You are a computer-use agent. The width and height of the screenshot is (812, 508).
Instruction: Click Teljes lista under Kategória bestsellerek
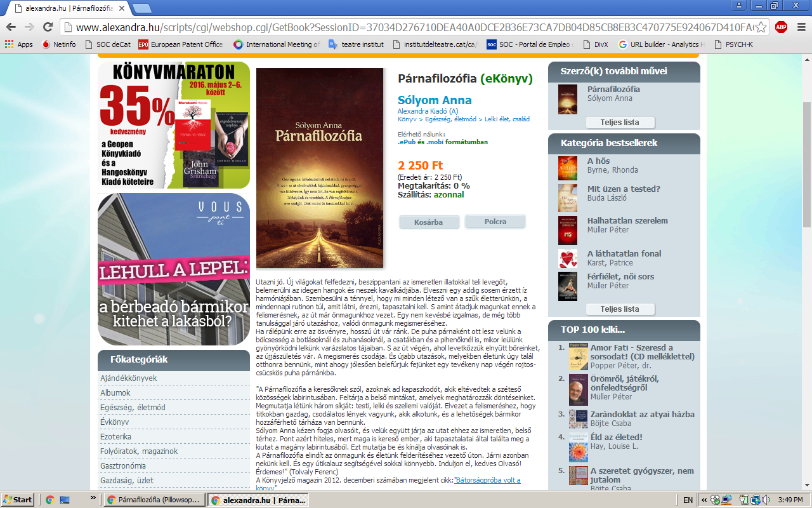point(620,309)
